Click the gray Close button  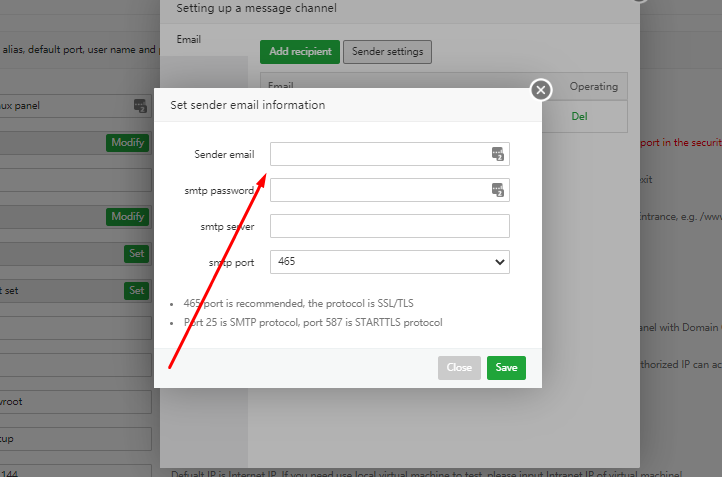(459, 367)
